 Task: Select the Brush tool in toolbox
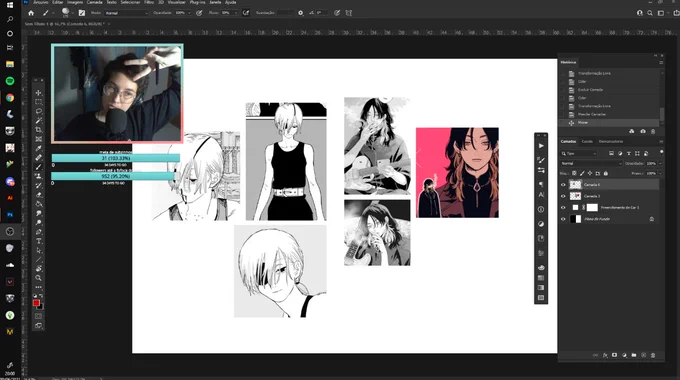pos(39,167)
